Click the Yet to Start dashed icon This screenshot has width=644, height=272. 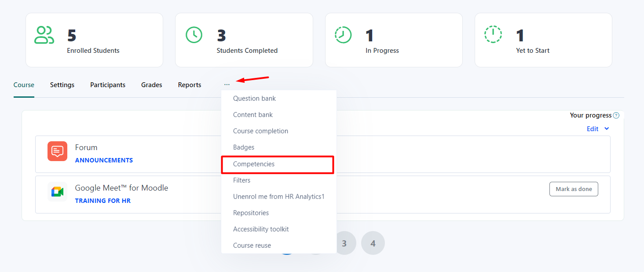(x=493, y=35)
